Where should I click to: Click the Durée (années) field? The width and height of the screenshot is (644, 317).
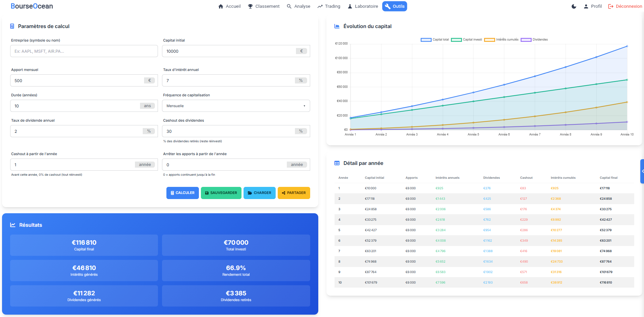(x=84, y=106)
